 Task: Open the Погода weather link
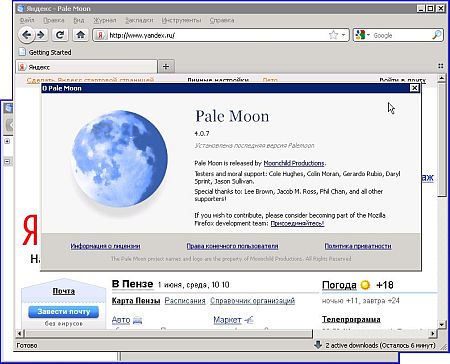[x=339, y=285]
